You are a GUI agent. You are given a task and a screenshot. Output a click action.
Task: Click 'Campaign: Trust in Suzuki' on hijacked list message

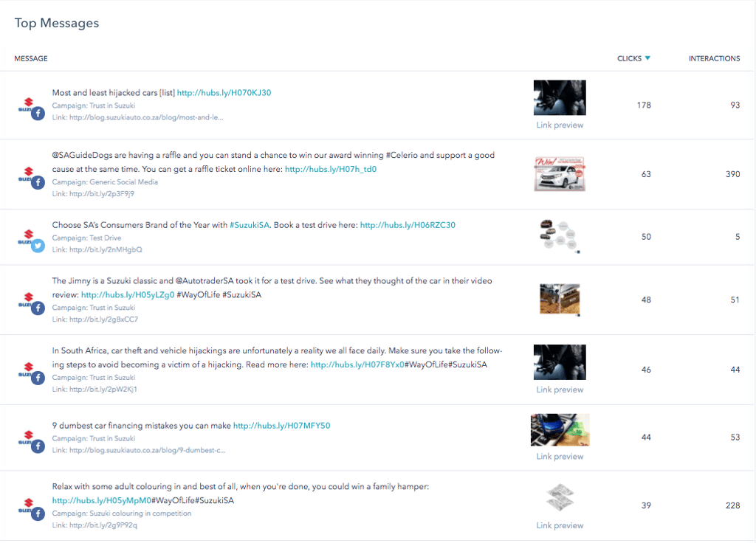[94, 106]
